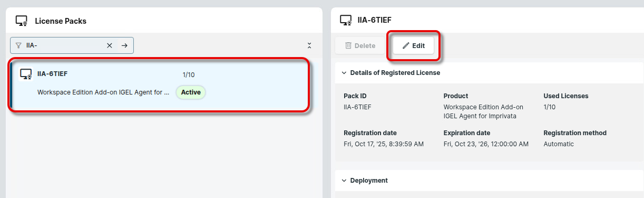Click the Active status badge

click(191, 92)
